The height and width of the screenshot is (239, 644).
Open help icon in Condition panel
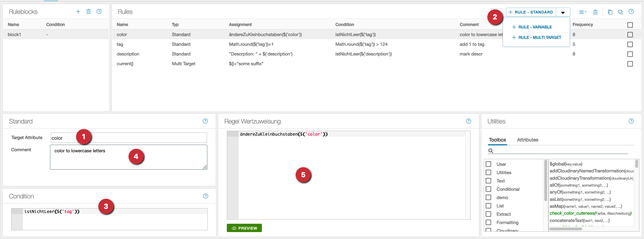tap(206, 196)
